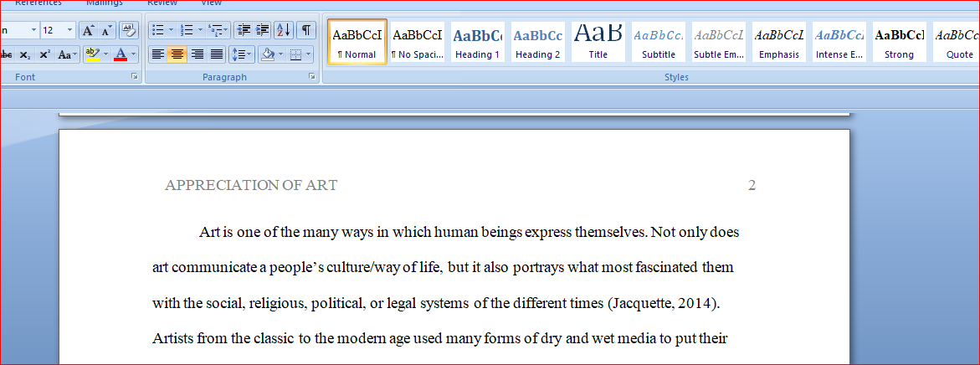Open the Review ribbon tab

click(x=162, y=3)
